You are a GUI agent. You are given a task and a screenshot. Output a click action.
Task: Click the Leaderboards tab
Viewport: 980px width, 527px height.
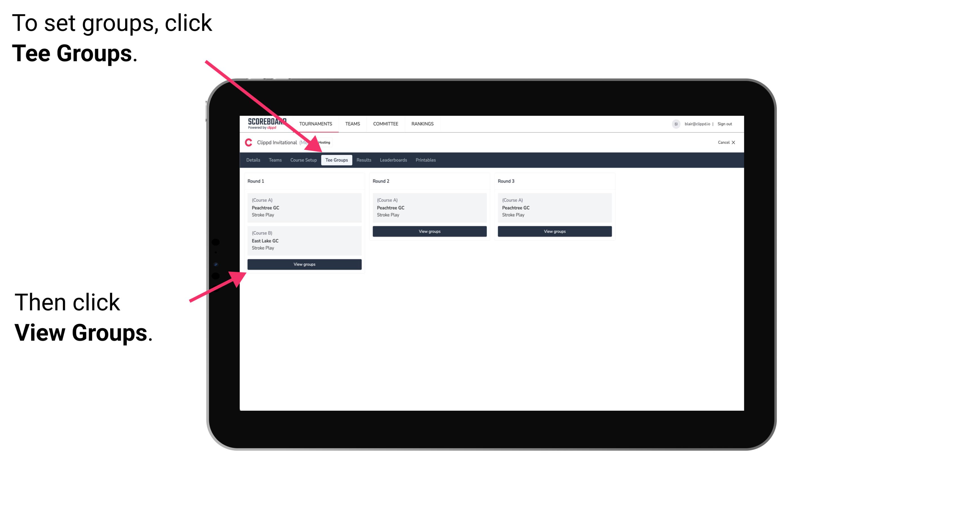click(x=392, y=160)
